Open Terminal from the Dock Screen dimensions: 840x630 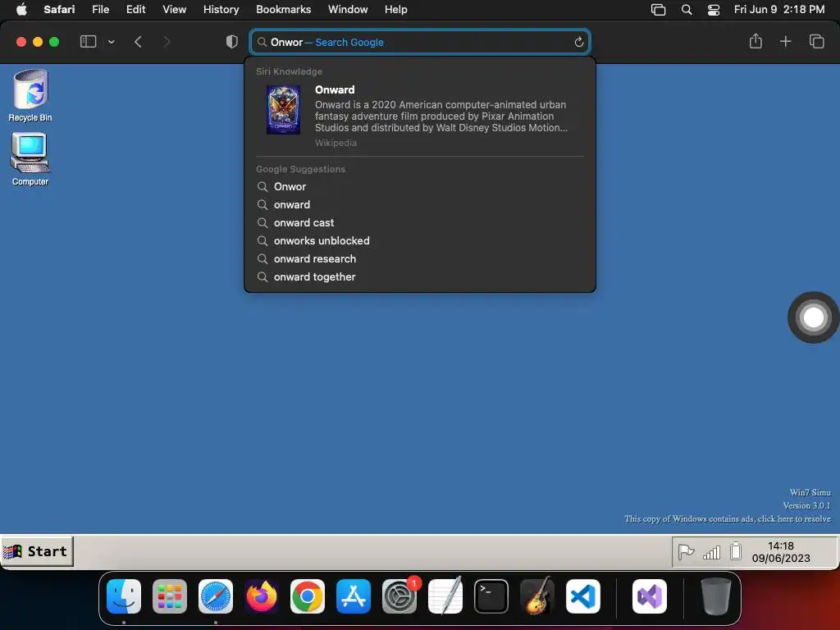click(x=491, y=596)
